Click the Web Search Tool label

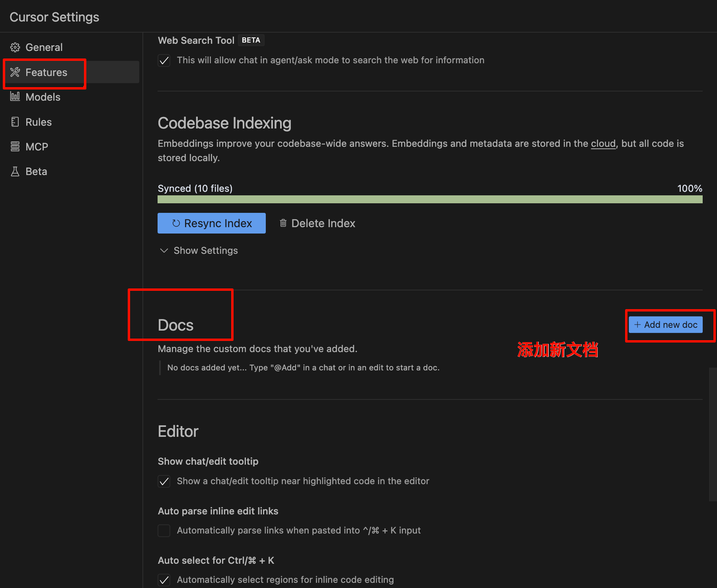pyautogui.click(x=196, y=40)
